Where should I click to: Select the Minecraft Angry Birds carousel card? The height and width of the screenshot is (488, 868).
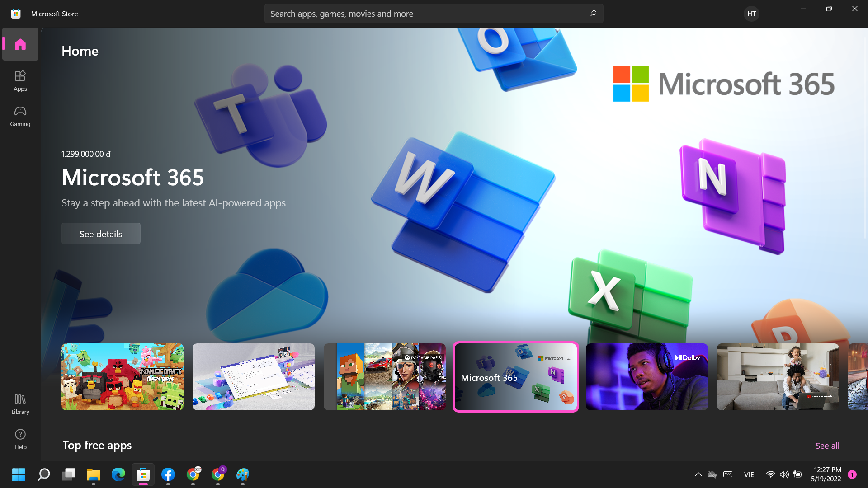click(x=122, y=376)
